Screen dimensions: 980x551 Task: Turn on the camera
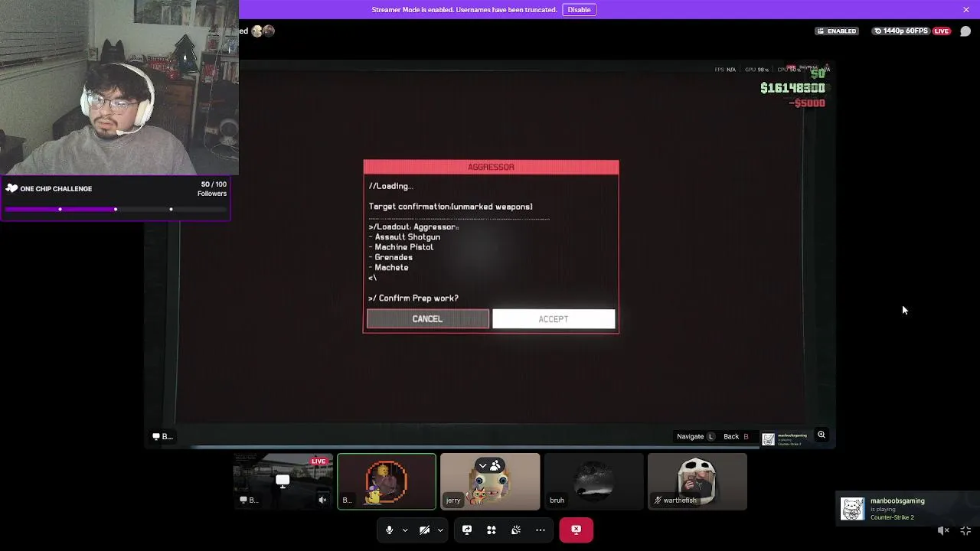(424, 530)
